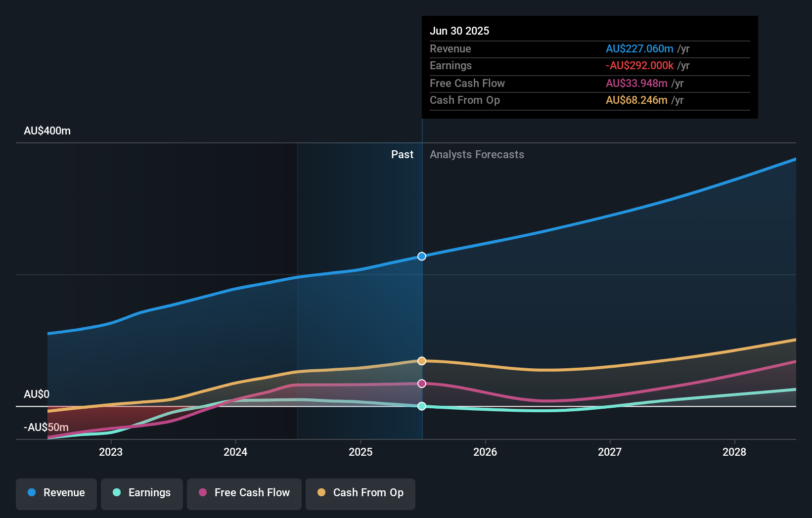Toggle the Earnings series visibility
Viewport: 812px width, 518px height.
(x=142, y=493)
